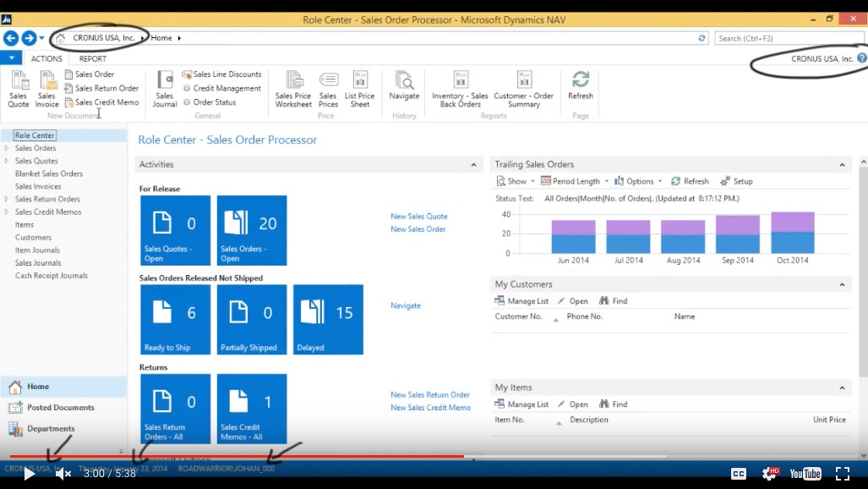Screen dimensions: 868x489
Task: Select the Home menu button
Action: pyautogui.click(x=63, y=387)
